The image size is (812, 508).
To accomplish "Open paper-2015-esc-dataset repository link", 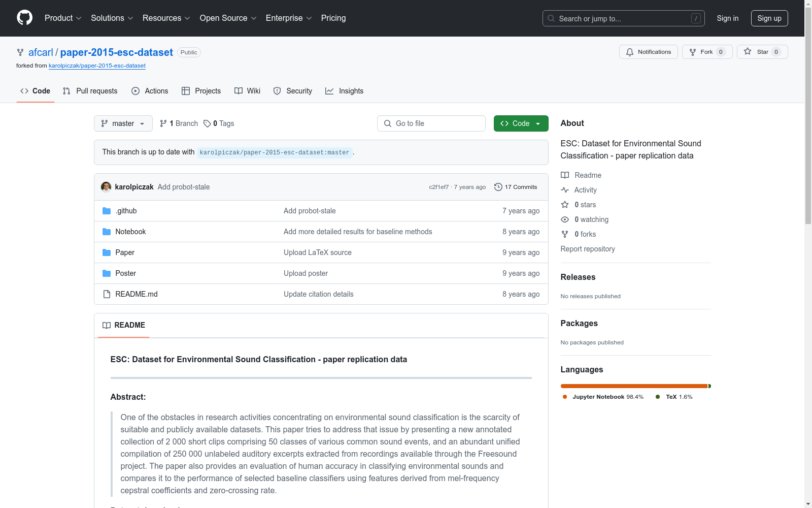I will coord(117,52).
